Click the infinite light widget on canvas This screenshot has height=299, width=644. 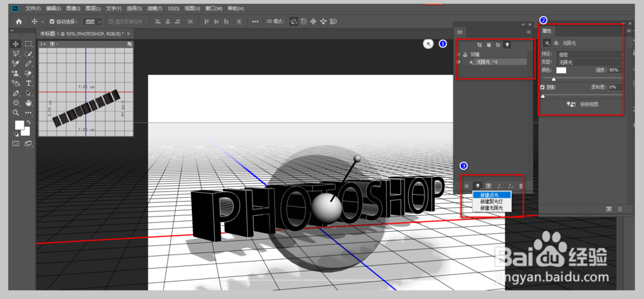point(428,44)
